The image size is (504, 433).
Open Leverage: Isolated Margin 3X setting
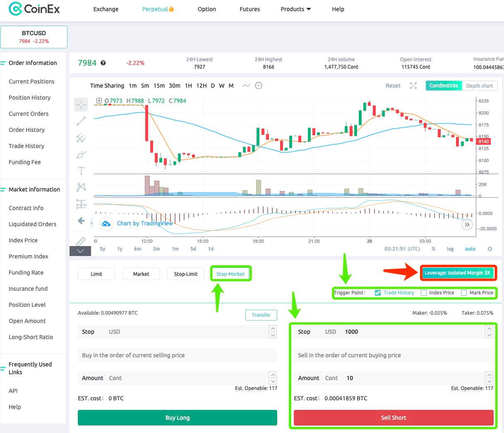point(457,273)
